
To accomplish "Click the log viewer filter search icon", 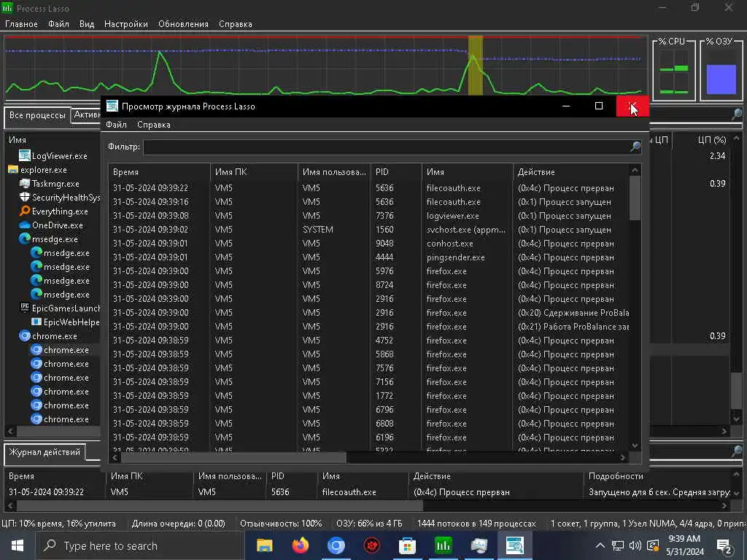I will click(x=635, y=147).
